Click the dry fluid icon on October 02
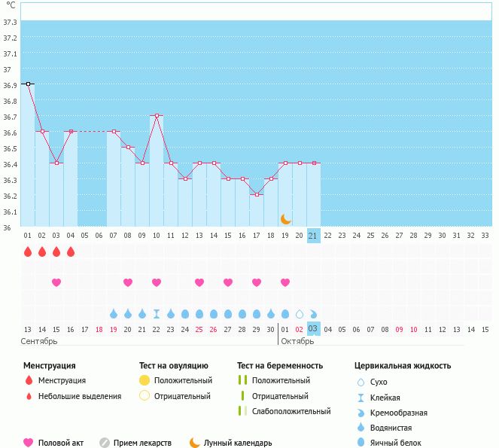Image resolution: width=499 pixels, height=448 pixels. click(x=300, y=314)
